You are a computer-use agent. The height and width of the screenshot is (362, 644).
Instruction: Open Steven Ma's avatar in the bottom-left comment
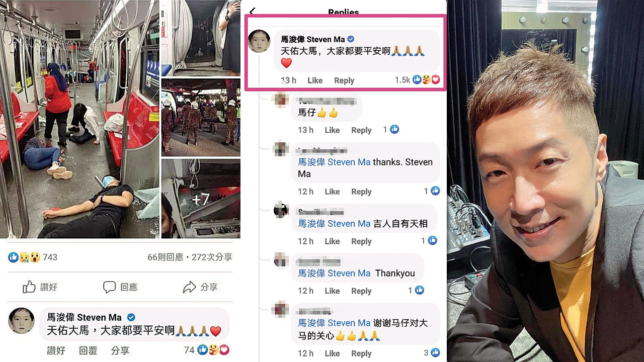[21, 320]
